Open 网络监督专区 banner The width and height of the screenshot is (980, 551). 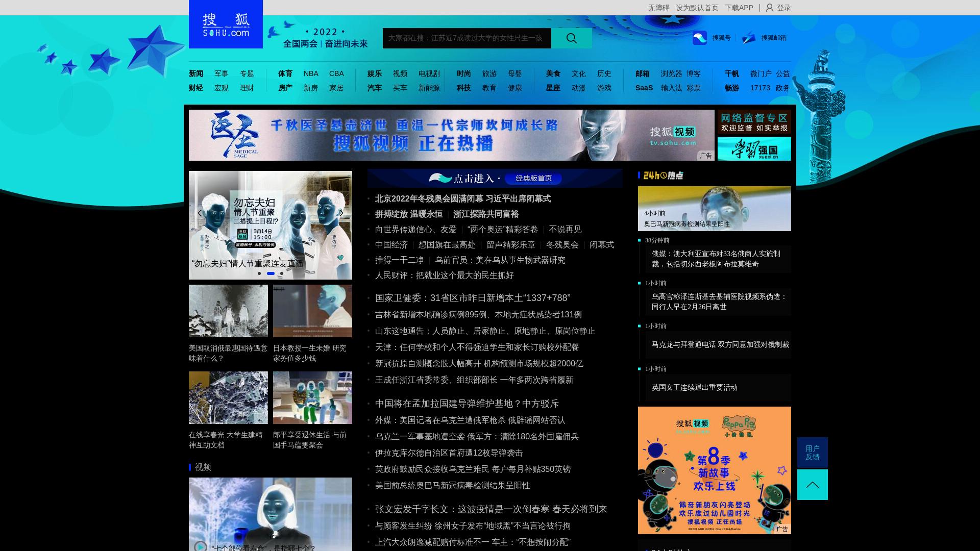(x=754, y=122)
